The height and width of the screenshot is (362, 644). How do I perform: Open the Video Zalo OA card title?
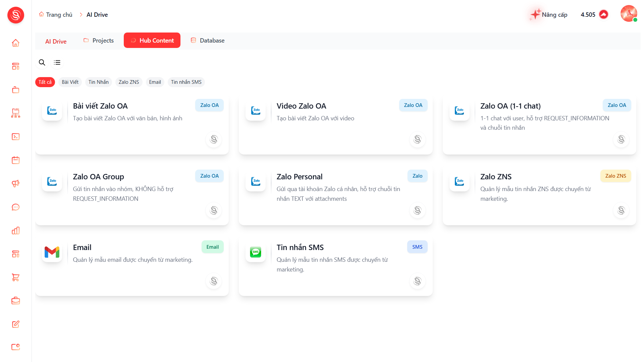tap(301, 106)
